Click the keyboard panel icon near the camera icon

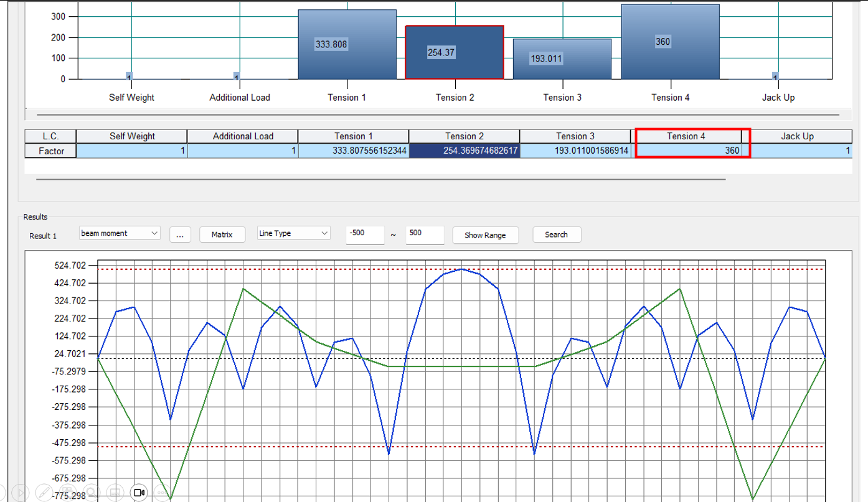pyautogui.click(x=115, y=492)
